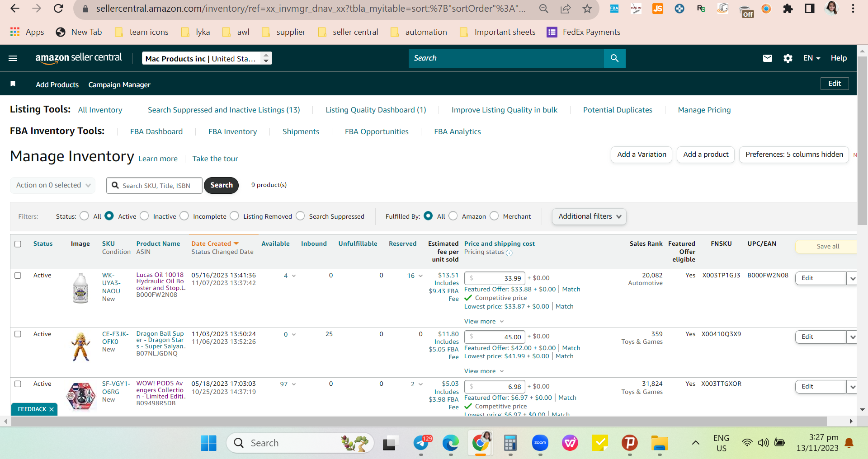Open the messages envelope icon
868x459 pixels.
(768, 58)
